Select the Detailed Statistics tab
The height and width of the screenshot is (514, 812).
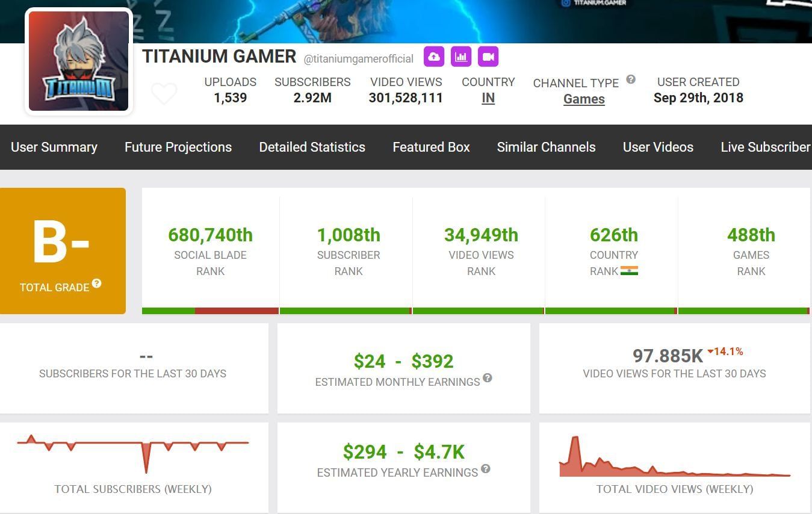coord(312,147)
